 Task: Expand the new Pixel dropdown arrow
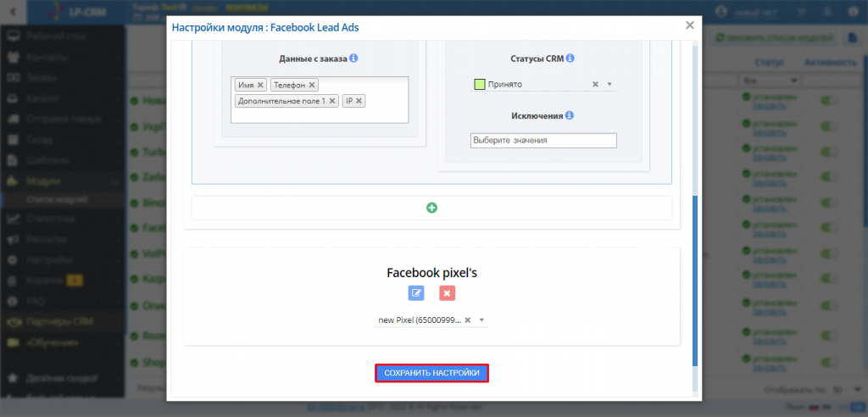[x=481, y=320]
